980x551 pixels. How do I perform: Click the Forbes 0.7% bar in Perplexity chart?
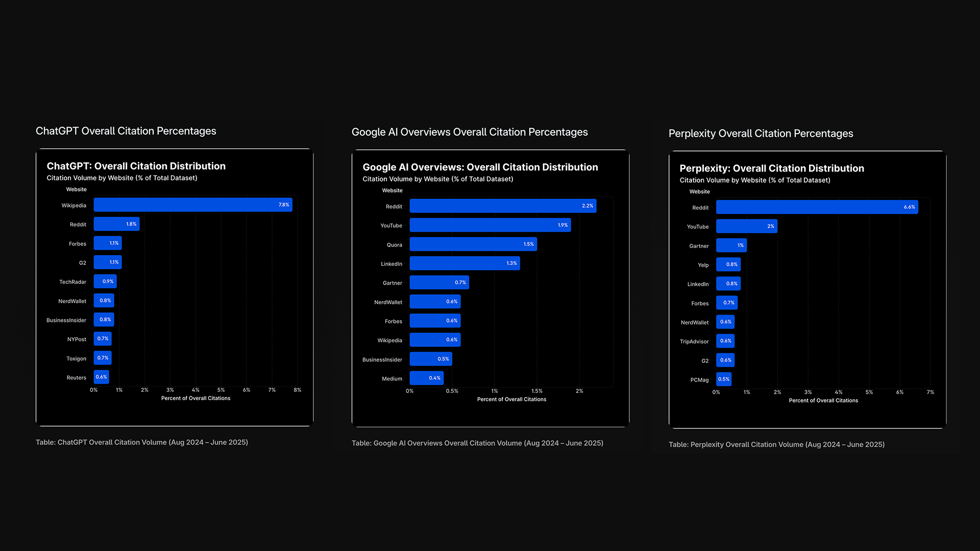(x=727, y=303)
